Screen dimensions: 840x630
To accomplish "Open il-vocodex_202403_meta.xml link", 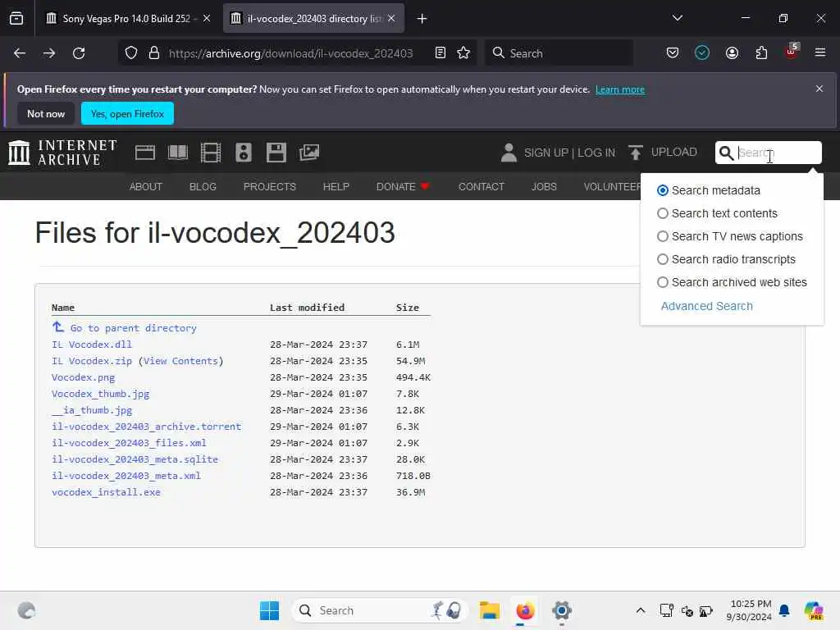I will (126, 476).
